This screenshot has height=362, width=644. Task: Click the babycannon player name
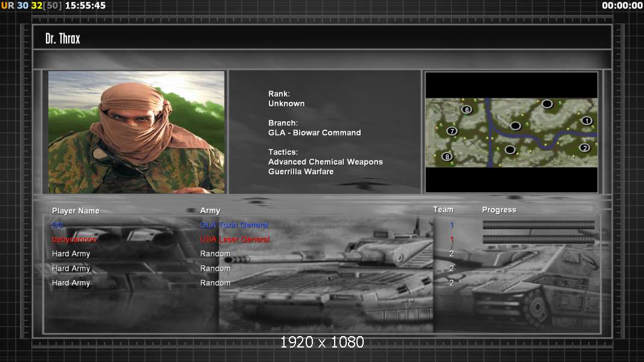tap(74, 240)
